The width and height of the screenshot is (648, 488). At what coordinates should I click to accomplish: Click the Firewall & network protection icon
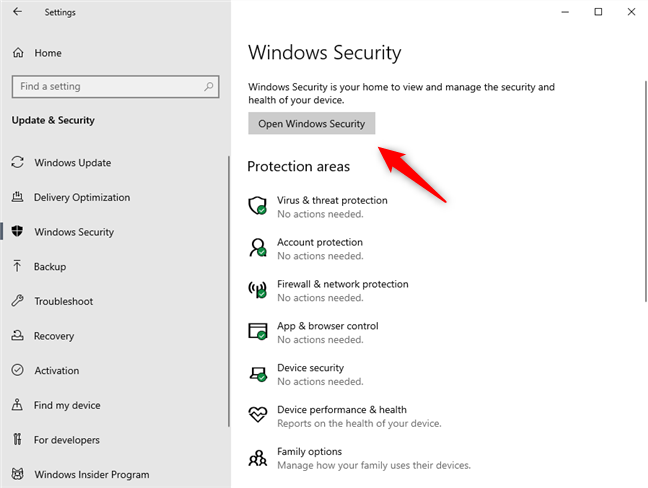coord(258,290)
